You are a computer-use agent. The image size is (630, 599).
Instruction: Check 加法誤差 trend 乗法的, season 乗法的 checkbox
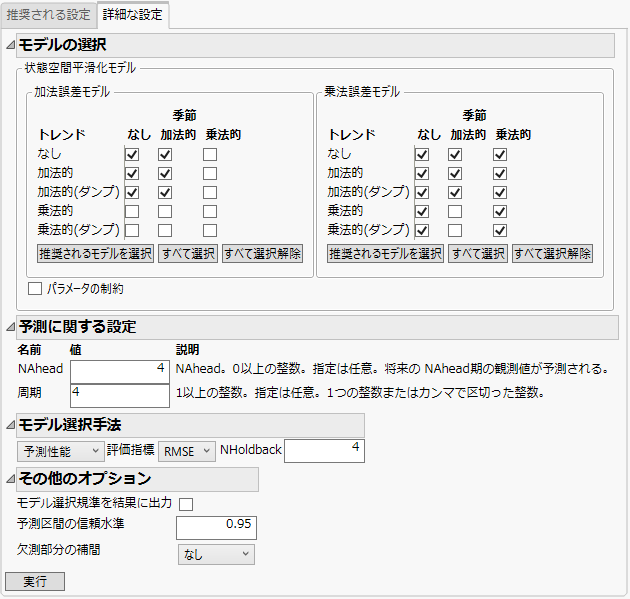click(x=210, y=212)
